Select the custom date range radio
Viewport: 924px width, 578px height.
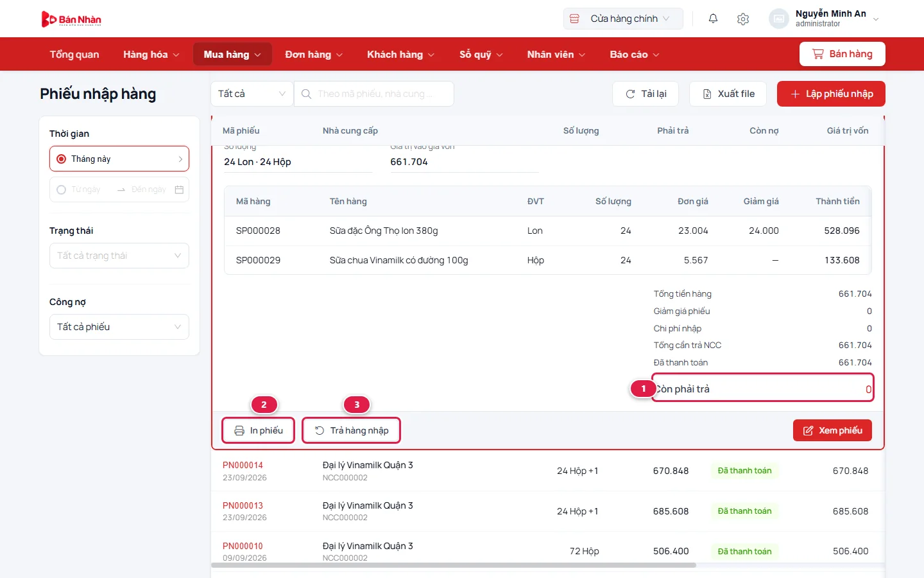coord(62,189)
